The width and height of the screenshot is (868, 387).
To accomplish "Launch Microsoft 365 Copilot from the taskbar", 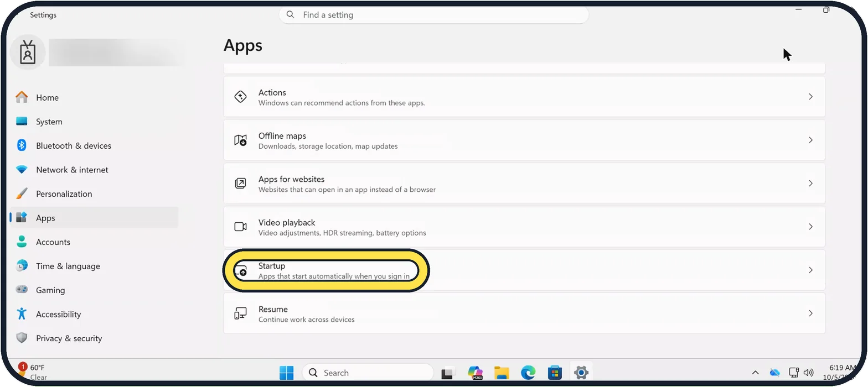I will point(475,373).
